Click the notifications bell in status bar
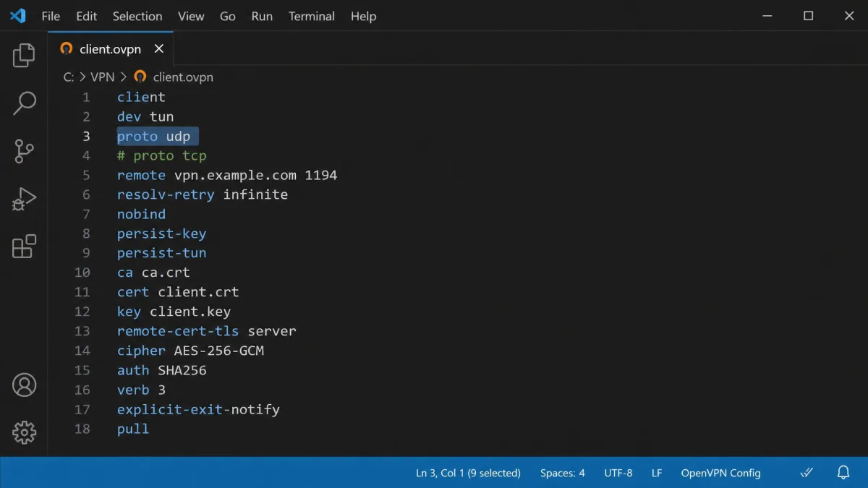 pyautogui.click(x=843, y=473)
